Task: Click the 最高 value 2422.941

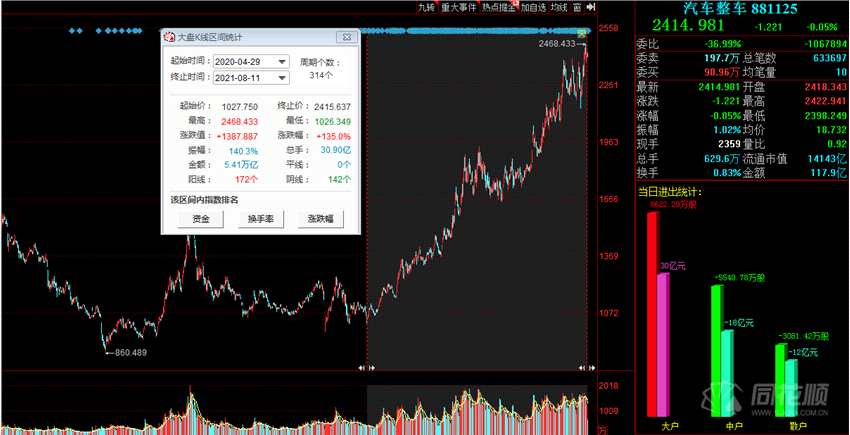Action: (x=825, y=101)
